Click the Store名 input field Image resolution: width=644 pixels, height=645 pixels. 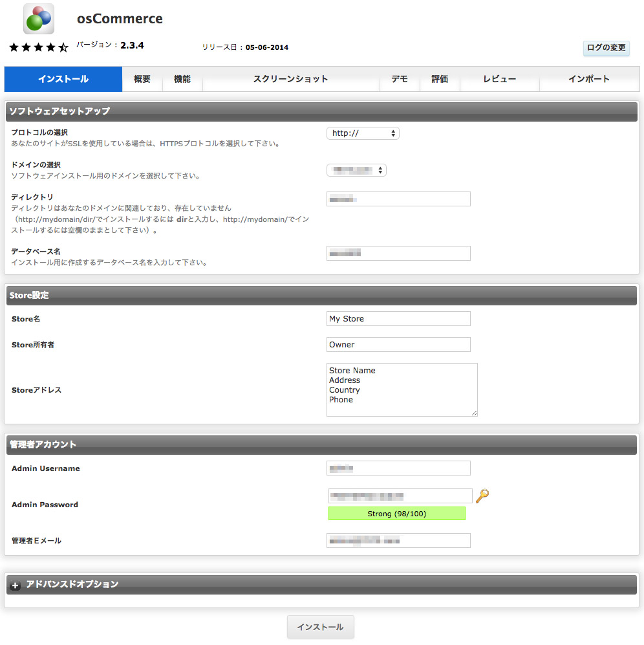(x=398, y=319)
